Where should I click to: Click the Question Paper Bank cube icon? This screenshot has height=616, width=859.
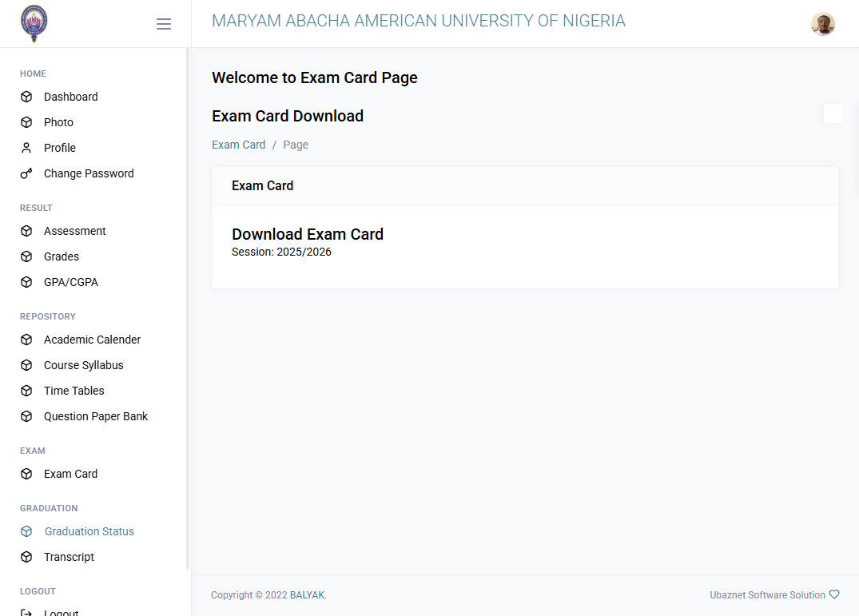26,416
